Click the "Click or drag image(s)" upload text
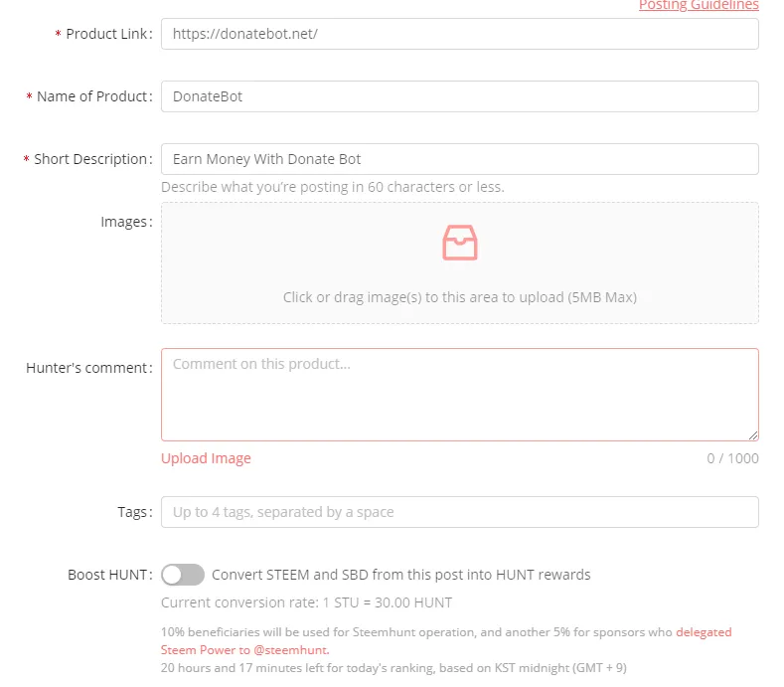784x687 pixels. click(x=459, y=297)
